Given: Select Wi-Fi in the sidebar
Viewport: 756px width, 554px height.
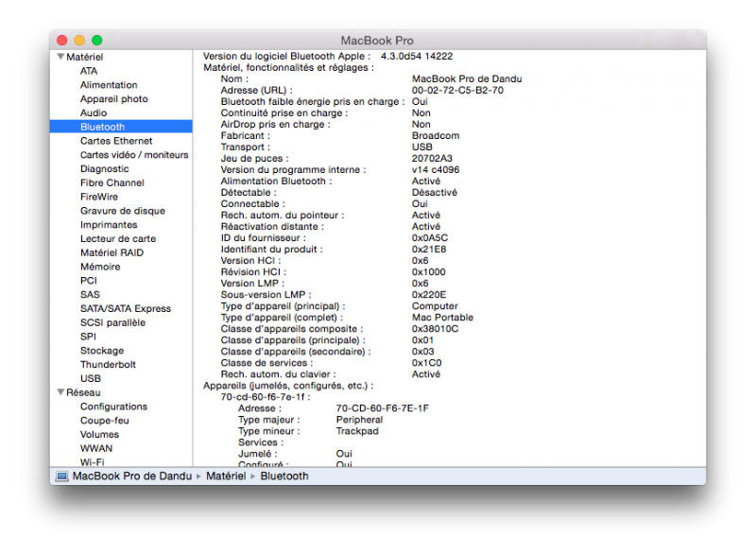Looking at the screenshot, I should pos(92,462).
